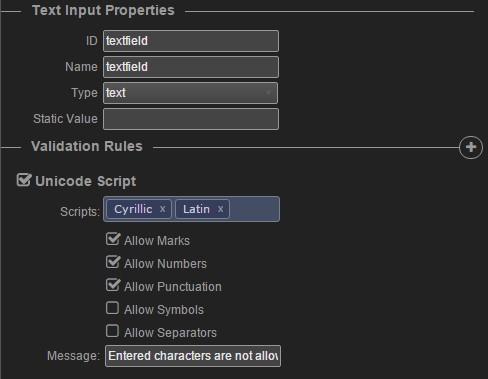Enable Allow Separators
The height and width of the screenshot is (379, 488).
click(x=112, y=331)
